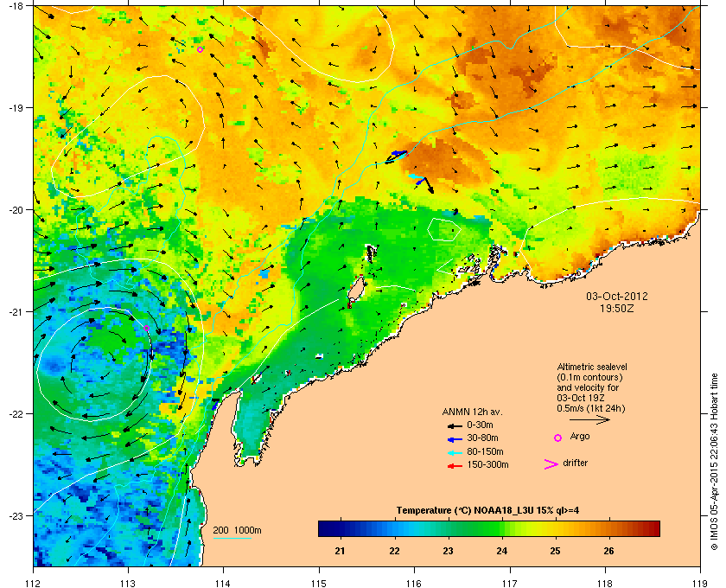Click the cyan 200 1000m isobath legend line
The width and height of the screenshot is (726, 588).
pyautogui.click(x=232, y=539)
